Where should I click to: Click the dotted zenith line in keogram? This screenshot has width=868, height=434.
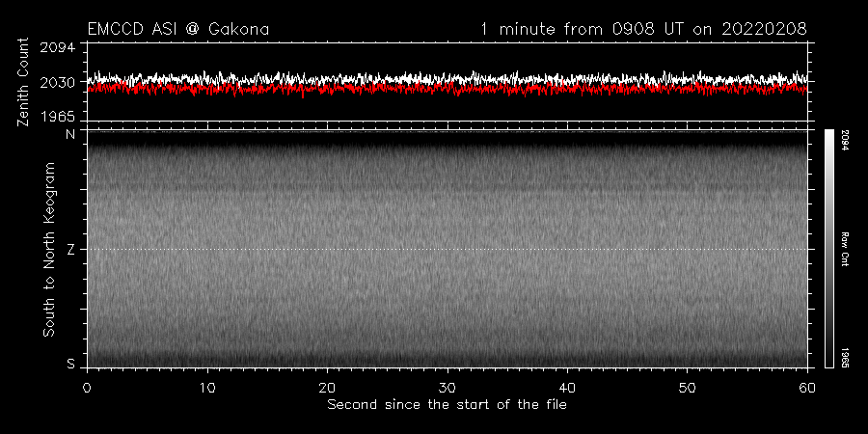[x=447, y=249]
